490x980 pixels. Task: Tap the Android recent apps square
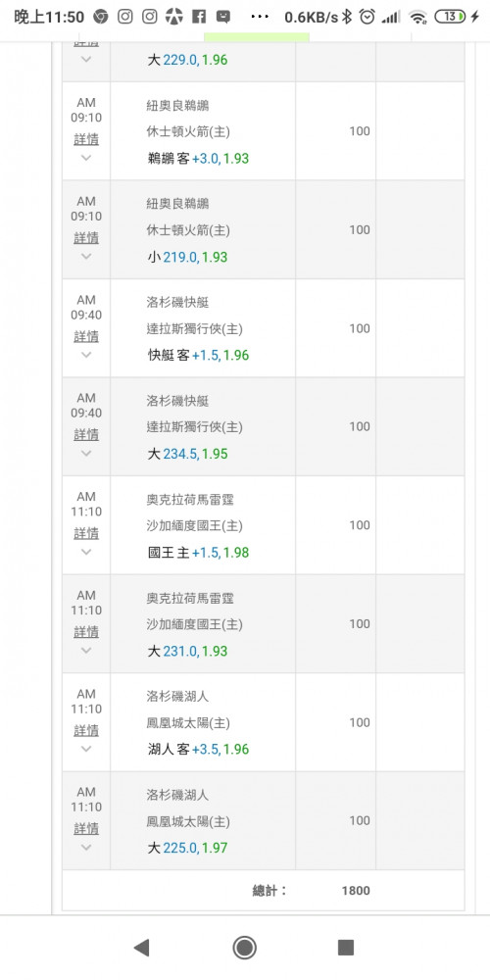click(x=346, y=948)
